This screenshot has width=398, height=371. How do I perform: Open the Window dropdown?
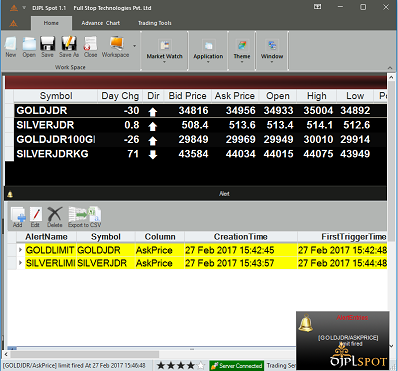tap(272, 50)
